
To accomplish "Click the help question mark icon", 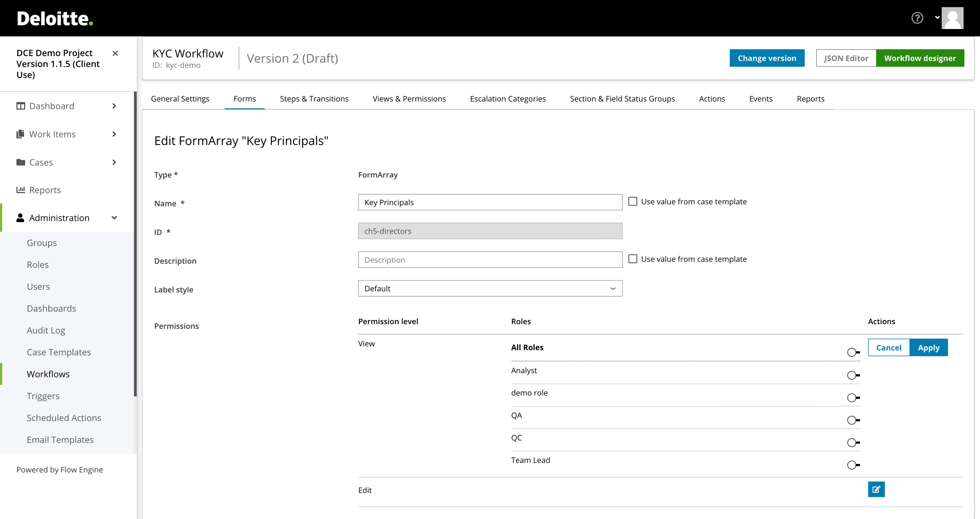I will click(x=917, y=18).
